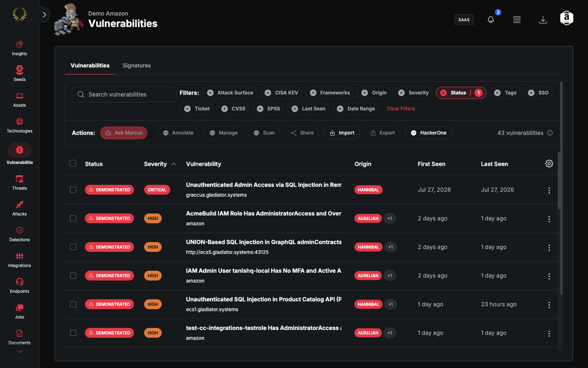Remove the active Status filter via X
This screenshot has width=588, height=368.
[x=443, y=93]
